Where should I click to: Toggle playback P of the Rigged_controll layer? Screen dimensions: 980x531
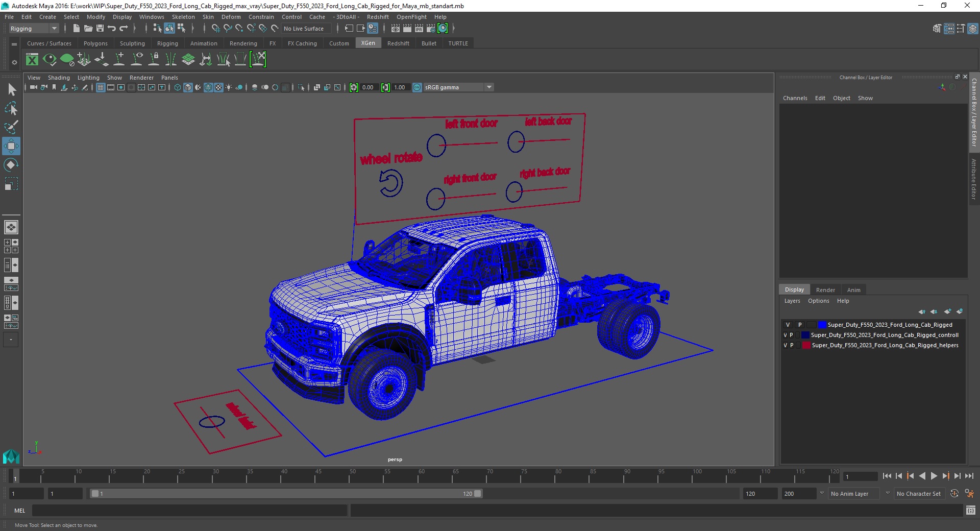(x=792, y=335)
